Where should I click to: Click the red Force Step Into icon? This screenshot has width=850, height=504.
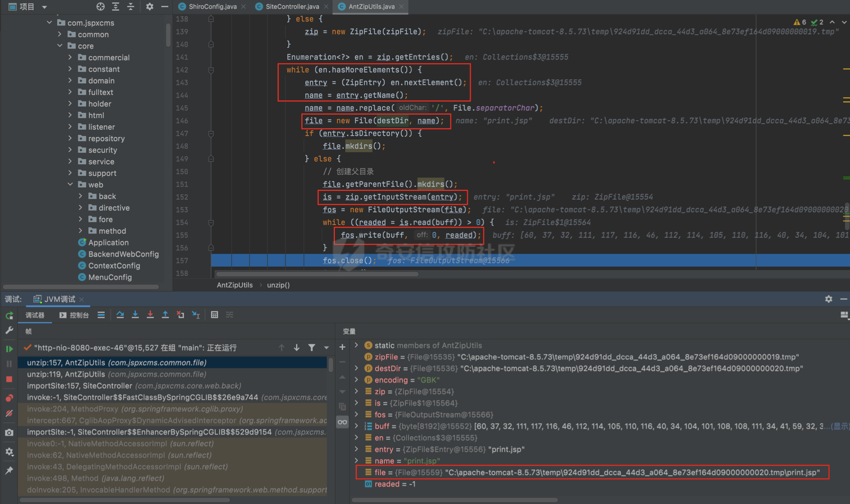(x=150, y=315)
